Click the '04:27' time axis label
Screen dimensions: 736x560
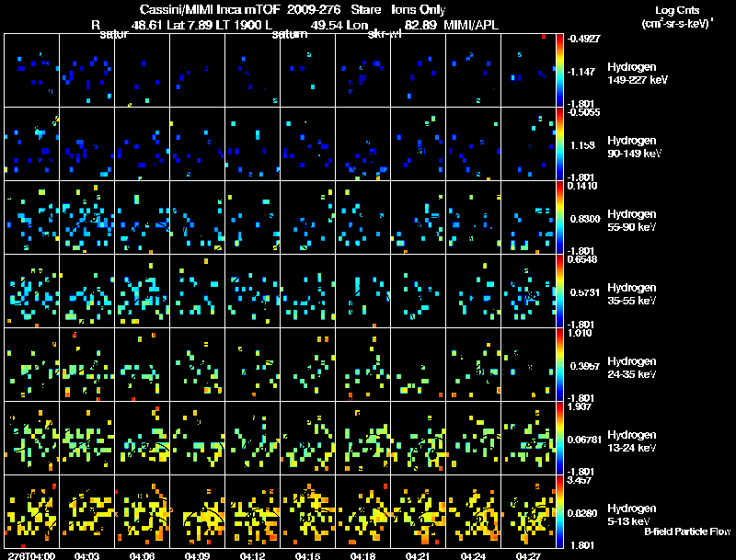tap(528, 555)
